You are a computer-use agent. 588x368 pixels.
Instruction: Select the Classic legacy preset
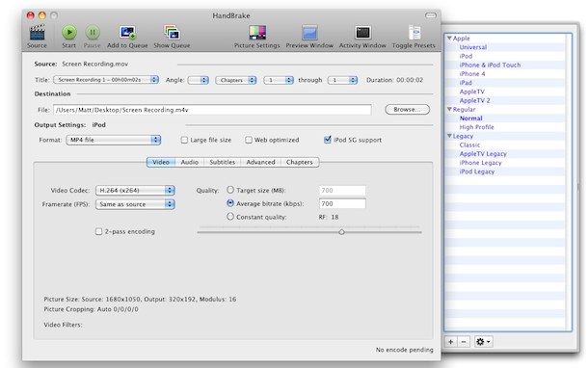[469, 145]
